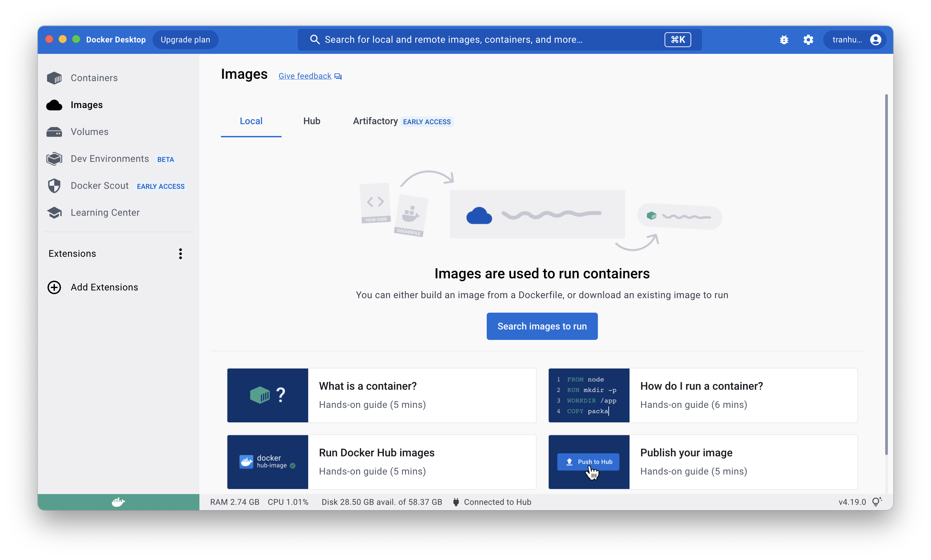Open the Volumes section
This screenshot has width=931, height=560.
pos(89,131)
